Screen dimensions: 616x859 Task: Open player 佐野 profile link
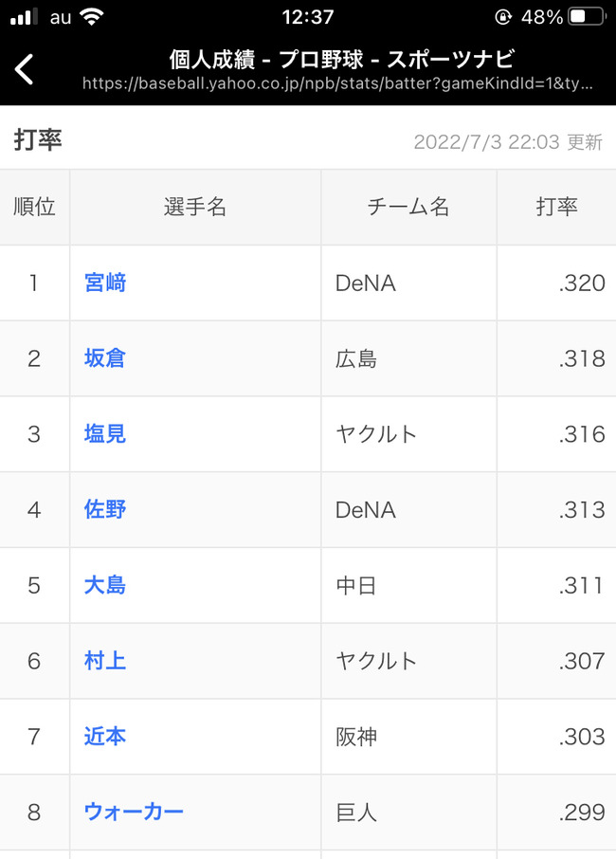[105, 509]
